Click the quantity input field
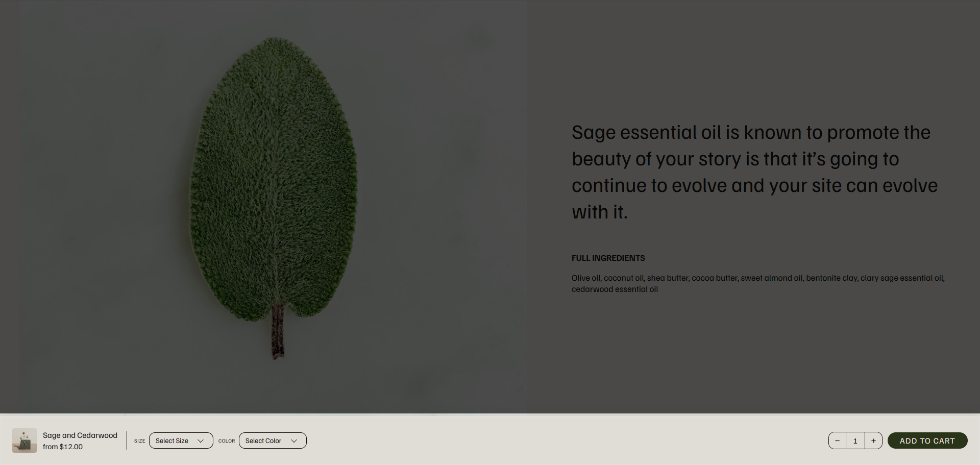The image size is (980, 465). click(855, 440)
